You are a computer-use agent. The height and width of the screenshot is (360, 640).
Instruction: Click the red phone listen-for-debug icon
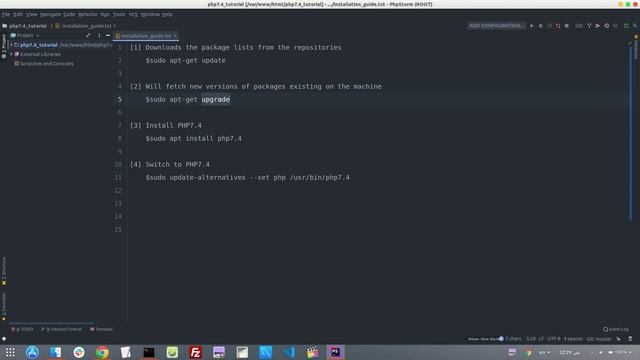(x=558, y=26)
